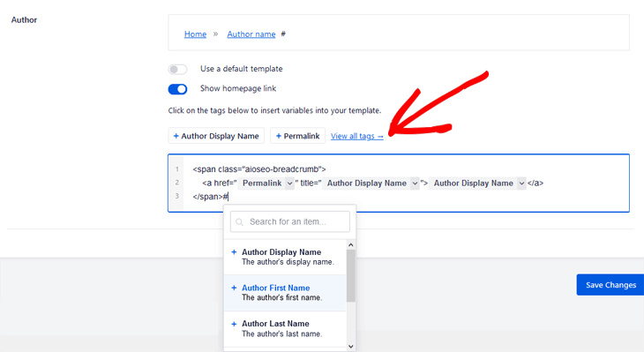Open dropdown on Permalink tag in template
Image resolution: width=644 pixels, height=352 pixels.
coord(289,183)
